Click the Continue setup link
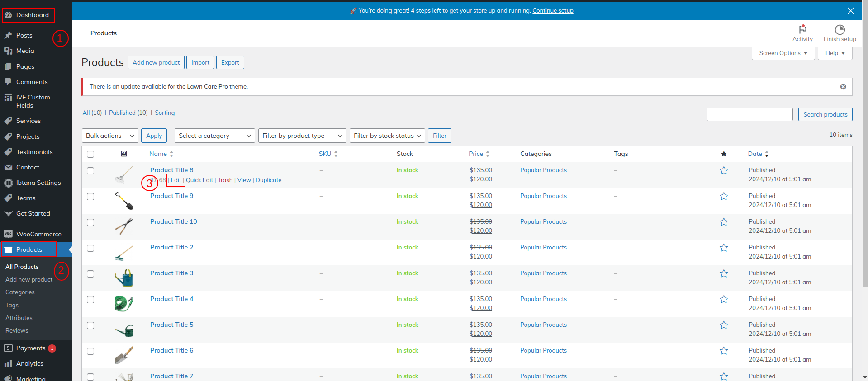The width and height of the screenshot is (868, 381). [553, 11]
